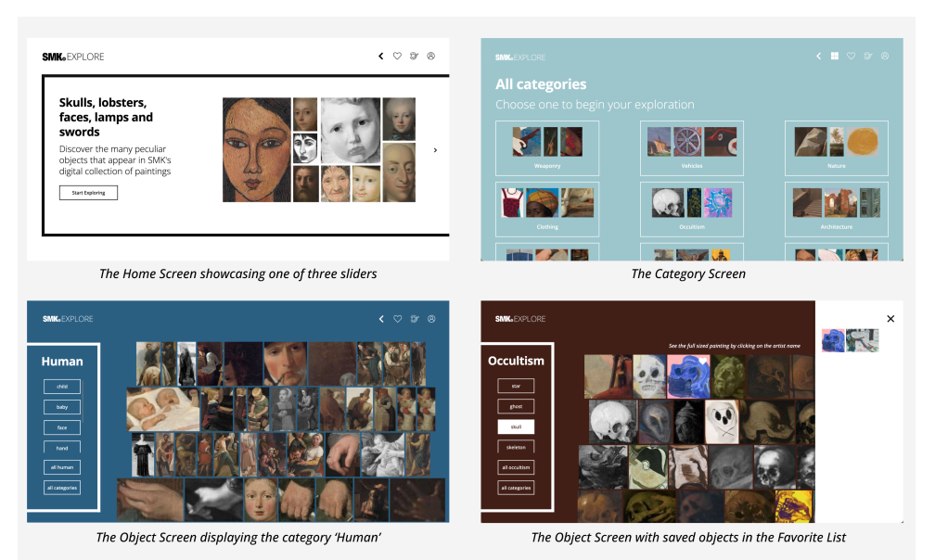
Task: Open the Weaponry category card
Action: (547, 148)
